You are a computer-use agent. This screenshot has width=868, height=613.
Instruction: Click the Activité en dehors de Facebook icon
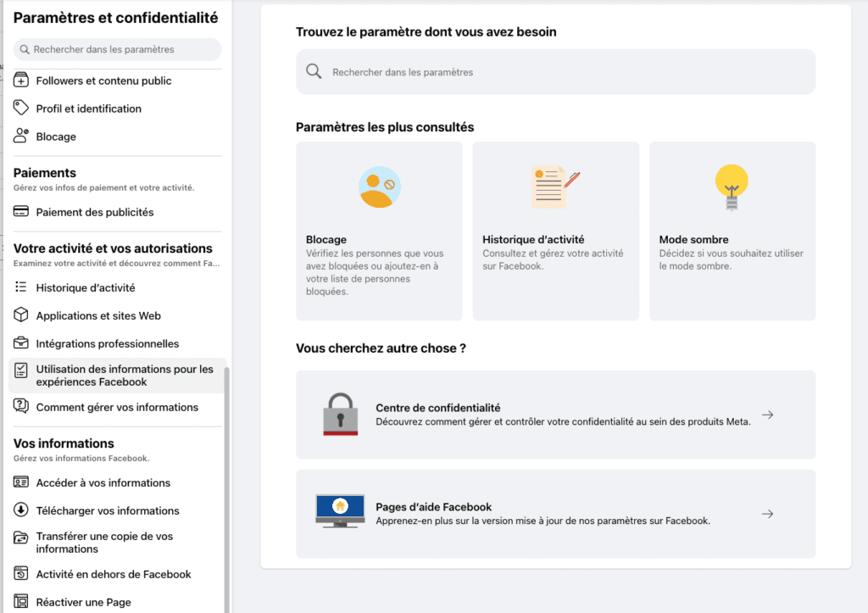[21, 574]
